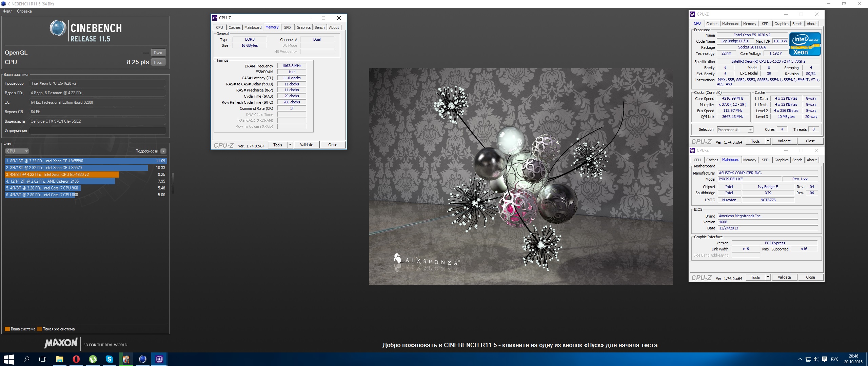Grab the Cinebench panel splitter handle

[173, 183]
